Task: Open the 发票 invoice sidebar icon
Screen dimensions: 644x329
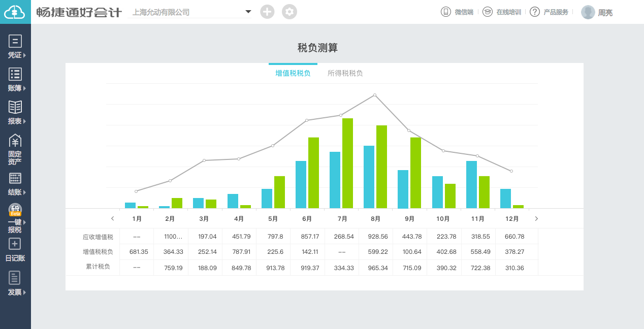Action: coord(15,278)
